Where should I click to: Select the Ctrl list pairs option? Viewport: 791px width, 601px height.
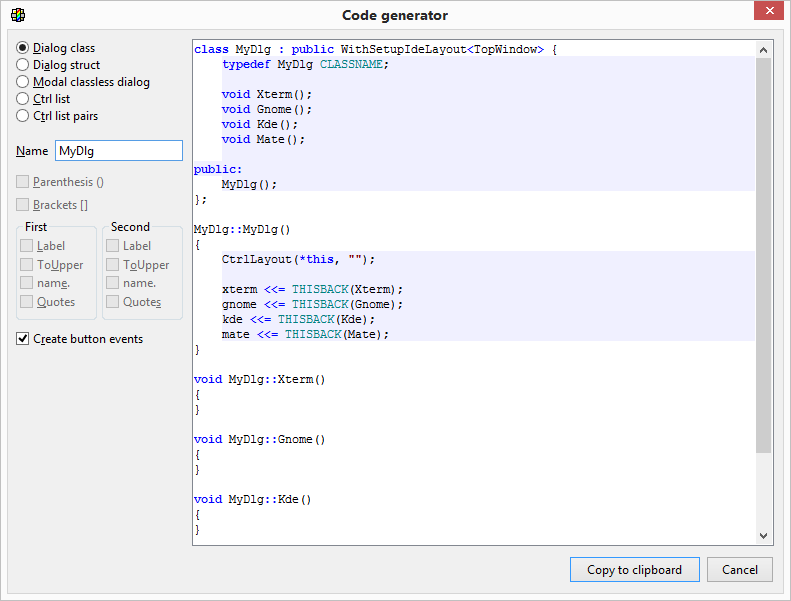[23, 116]
